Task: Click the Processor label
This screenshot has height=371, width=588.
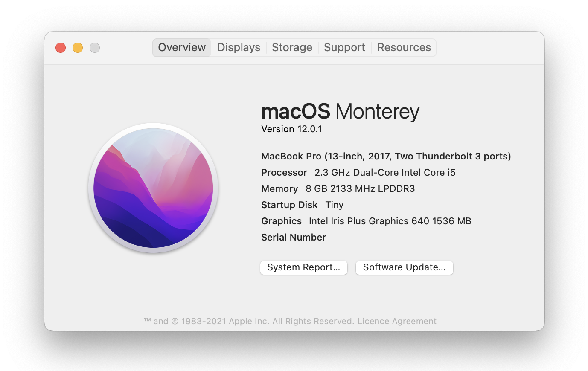Action: tap(284, 172)
